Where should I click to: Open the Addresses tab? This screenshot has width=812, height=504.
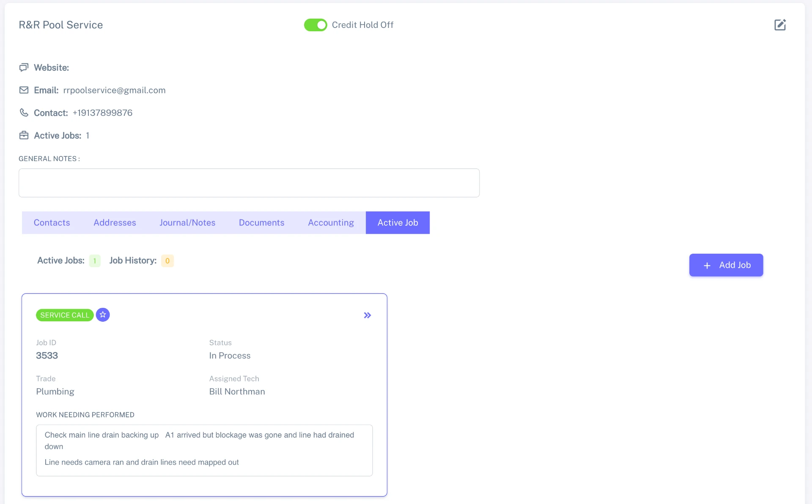115,222
